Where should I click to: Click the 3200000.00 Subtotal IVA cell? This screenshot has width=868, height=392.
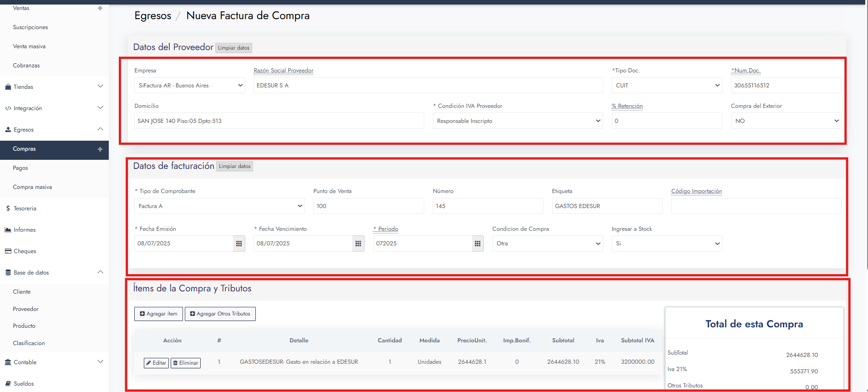pos(638,362)
